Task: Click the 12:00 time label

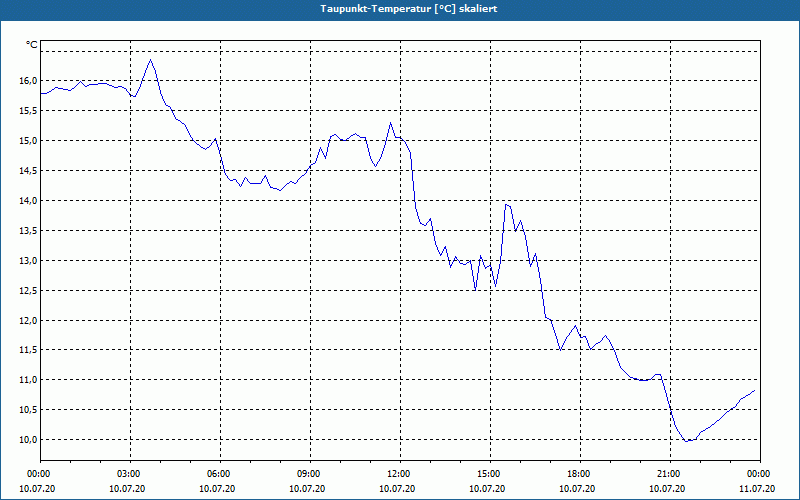Action: pos(401,474)
